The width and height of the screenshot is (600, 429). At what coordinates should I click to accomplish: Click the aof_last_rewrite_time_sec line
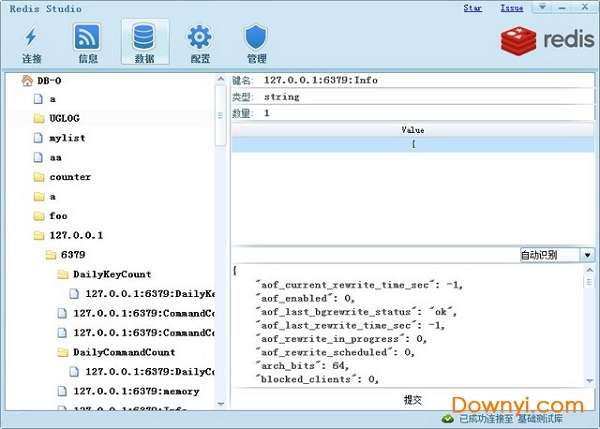351,325
